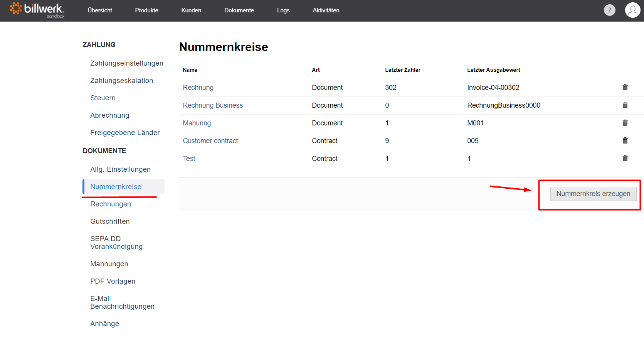Screen dimensions: 644x338
Task: Click the M001 output value
Action: pos(476,123)
